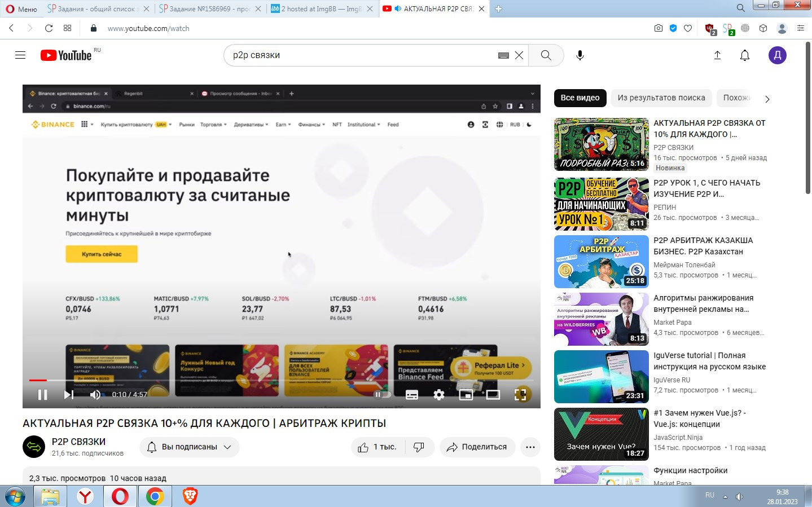Screen dimensions: 812x507
Task: Run search with magnifying glass button
Action: 546,55
